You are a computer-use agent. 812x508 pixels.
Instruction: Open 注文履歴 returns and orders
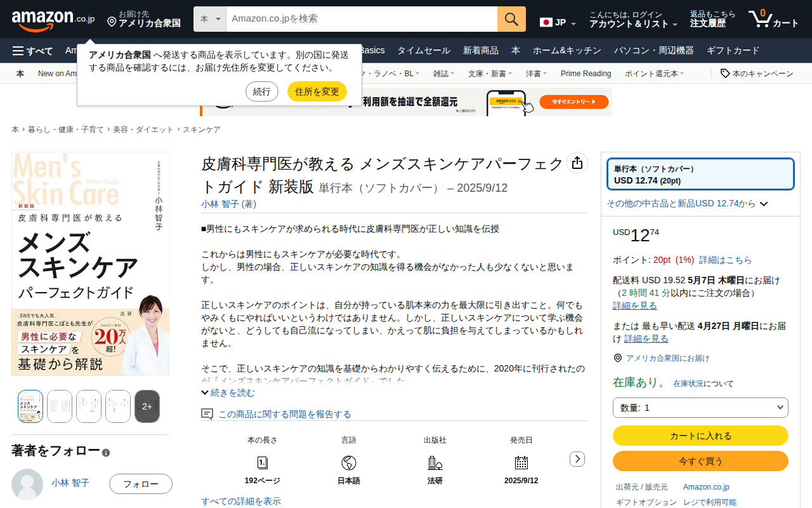pos(713,19)
